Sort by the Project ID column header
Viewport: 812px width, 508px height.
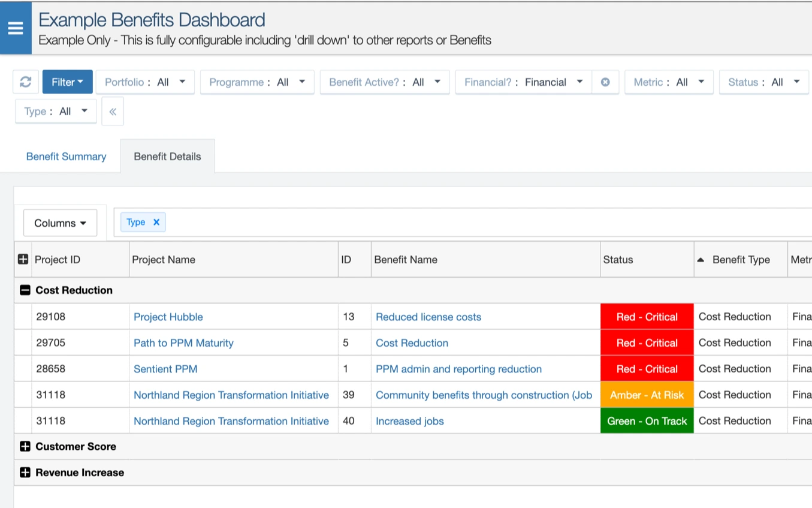(x=80, y=260)
